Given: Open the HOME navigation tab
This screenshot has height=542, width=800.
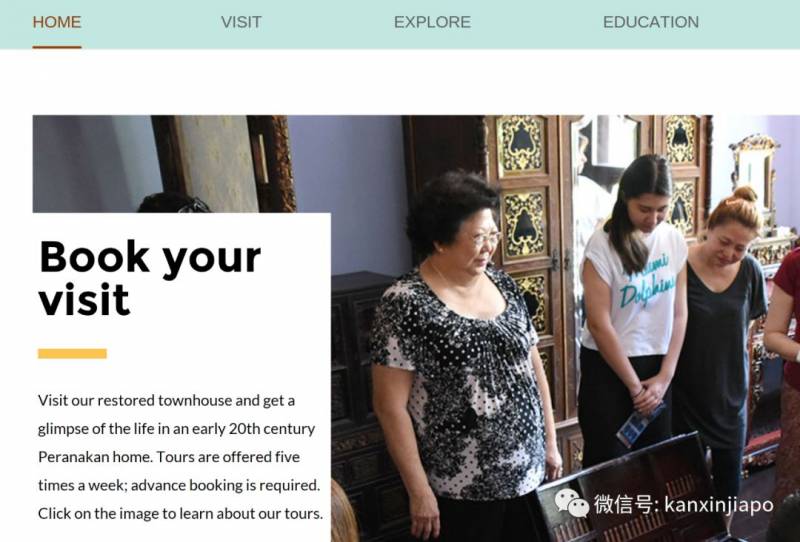Looking at the screenshot, I should (x=57, y=22).
